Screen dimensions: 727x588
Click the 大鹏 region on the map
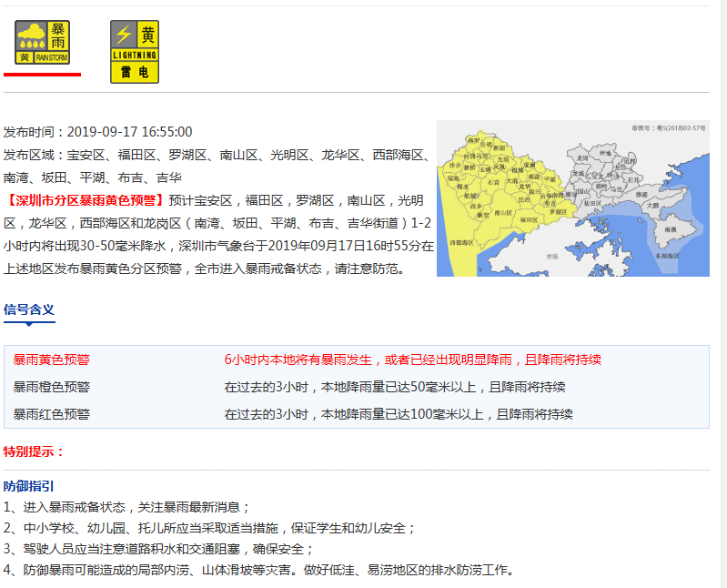tap(652, 206)
